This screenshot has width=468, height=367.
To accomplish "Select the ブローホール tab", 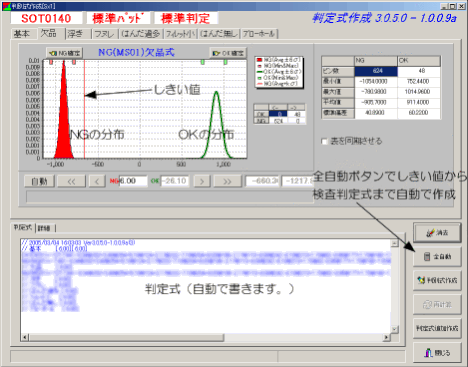I will [x=259, y=34].
